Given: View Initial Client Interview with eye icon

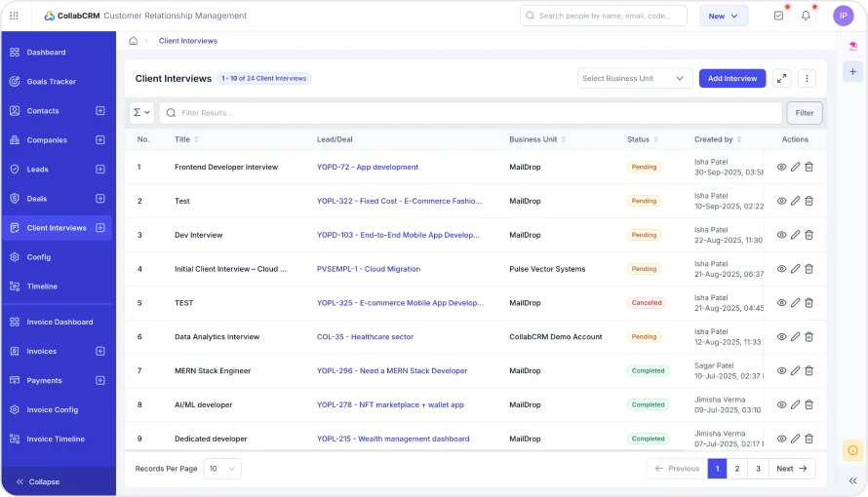Looking at the screenshot, I should click(x=781, y=269).
